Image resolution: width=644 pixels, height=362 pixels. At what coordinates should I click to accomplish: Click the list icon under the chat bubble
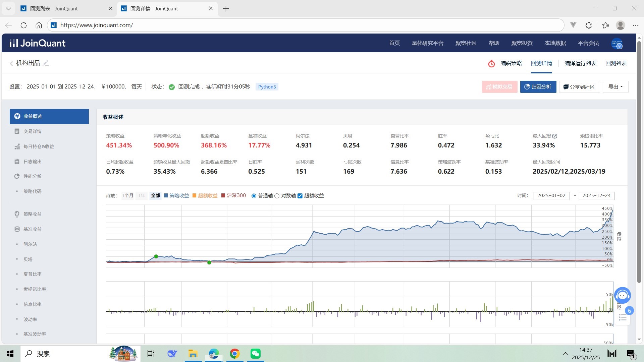coord(623,317)
